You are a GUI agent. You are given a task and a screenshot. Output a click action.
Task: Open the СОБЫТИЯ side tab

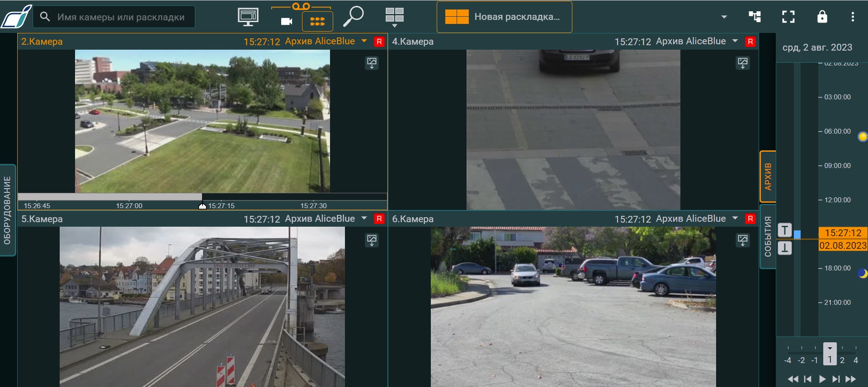click(768, 236)
